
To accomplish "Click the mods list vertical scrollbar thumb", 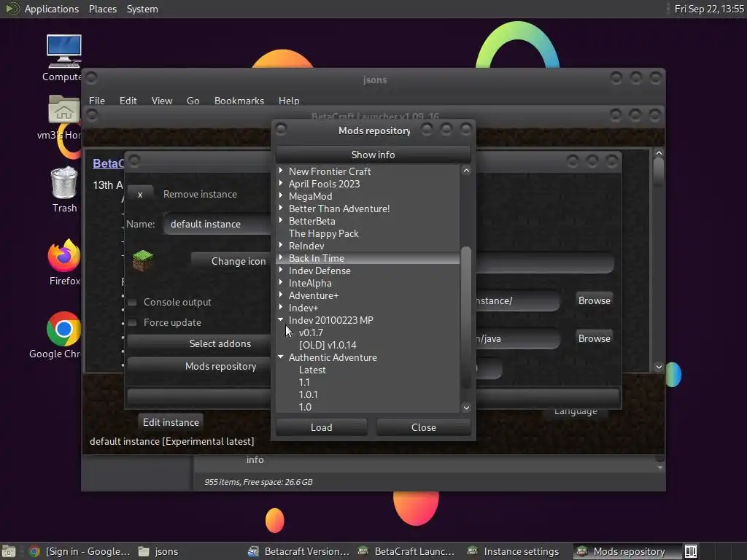I will pos(466,316).
